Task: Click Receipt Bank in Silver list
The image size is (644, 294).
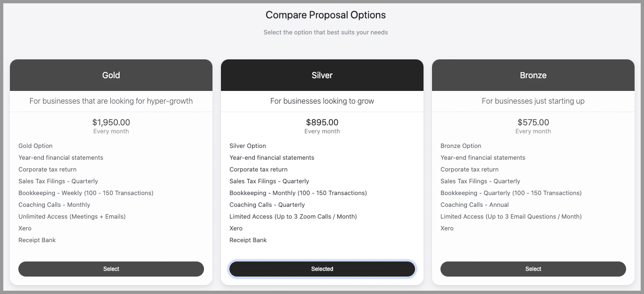Action: (248, 240)
